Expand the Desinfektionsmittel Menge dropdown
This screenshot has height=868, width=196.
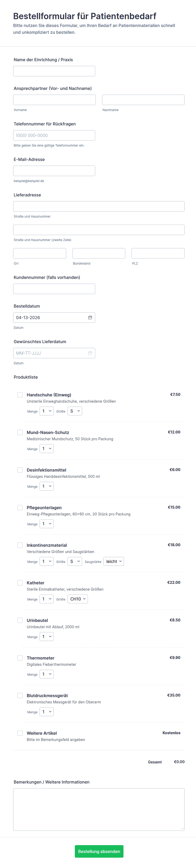47,486
